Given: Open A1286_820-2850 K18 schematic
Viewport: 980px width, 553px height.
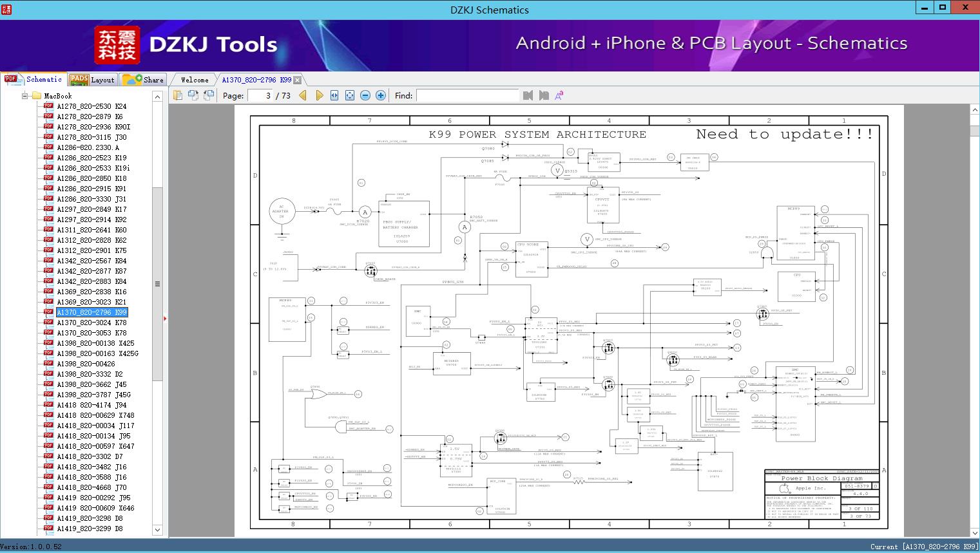Looking at the screenshot, I should (91, 178).
